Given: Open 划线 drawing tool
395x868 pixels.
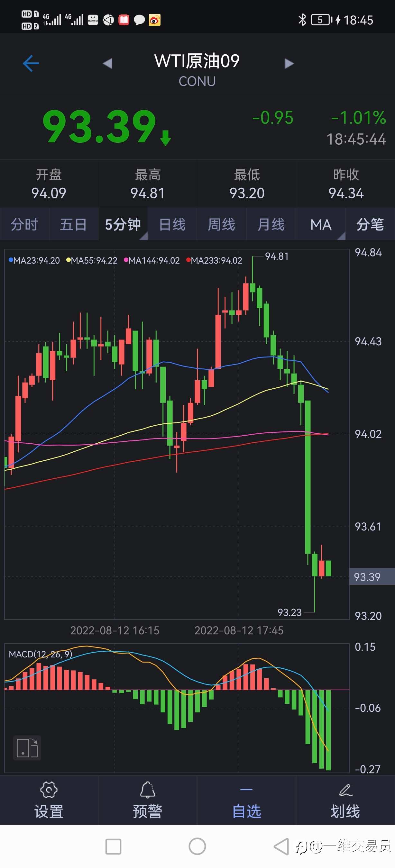Looking at the screenshot, I should pyautogui.click(x=345, y=800).
